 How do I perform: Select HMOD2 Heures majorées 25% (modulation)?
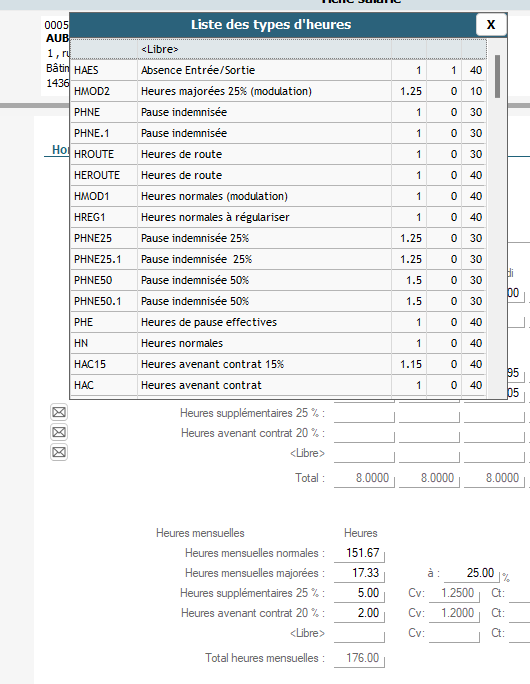(x=278, y=91)
